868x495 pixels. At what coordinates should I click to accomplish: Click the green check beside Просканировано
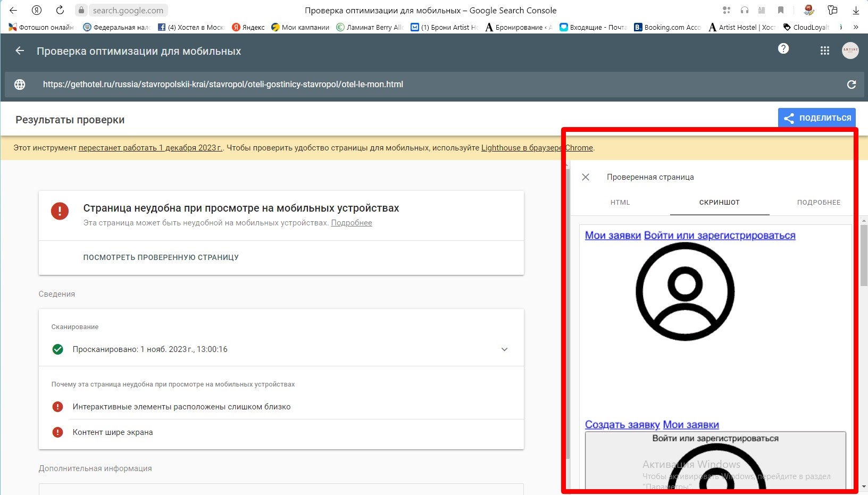58,349
